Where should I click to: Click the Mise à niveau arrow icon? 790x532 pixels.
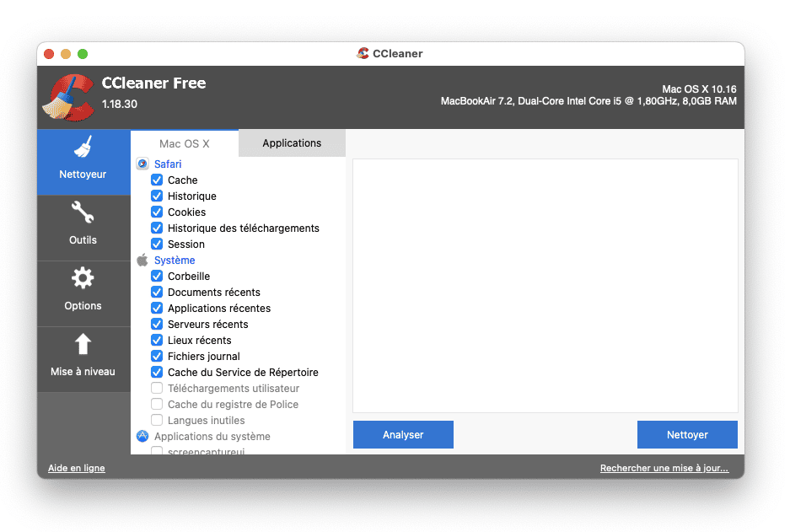(x=83, y=345)
